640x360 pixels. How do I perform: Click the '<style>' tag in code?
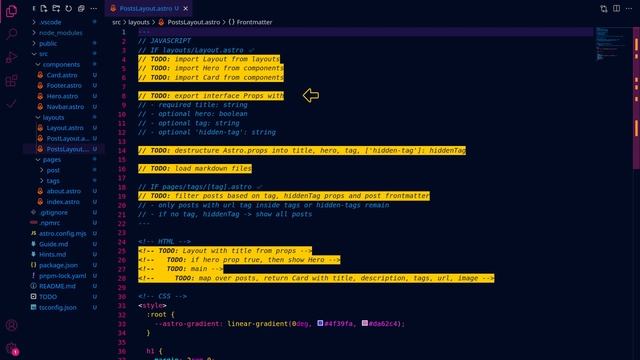pos(152,306)
